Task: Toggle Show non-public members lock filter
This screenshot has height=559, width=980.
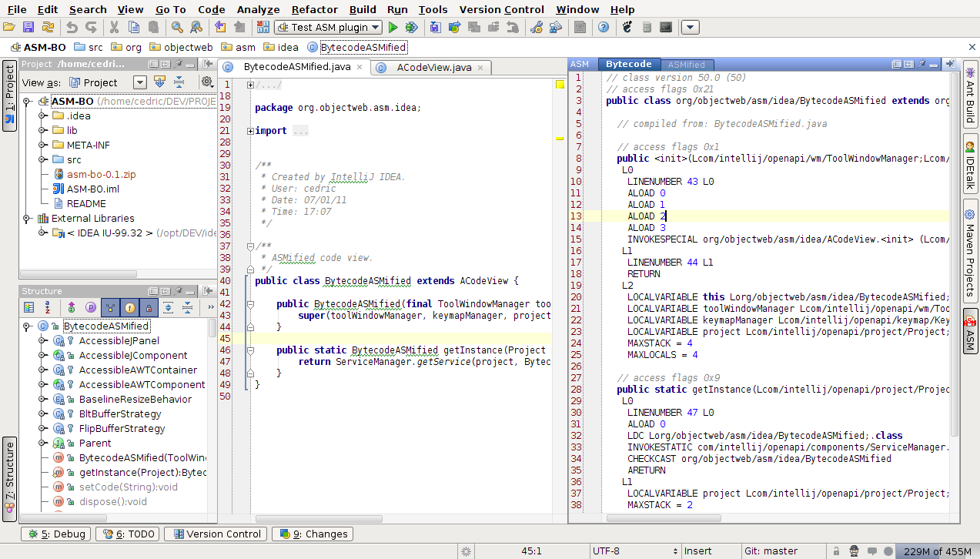Action: 149,308
